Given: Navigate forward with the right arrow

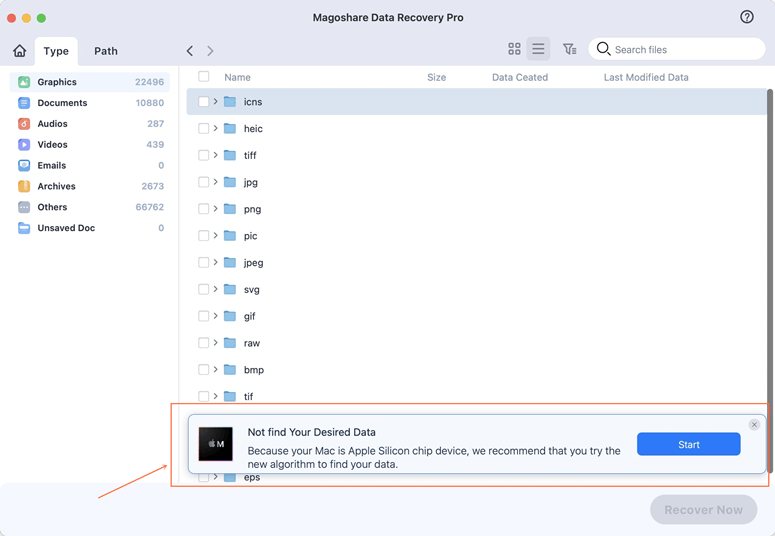Looking at the screenshot, I should 210,51.
